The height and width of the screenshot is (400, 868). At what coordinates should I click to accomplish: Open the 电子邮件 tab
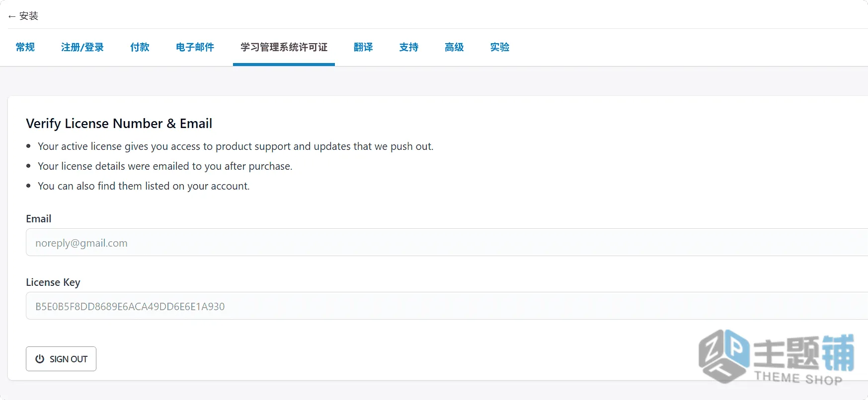195,47
